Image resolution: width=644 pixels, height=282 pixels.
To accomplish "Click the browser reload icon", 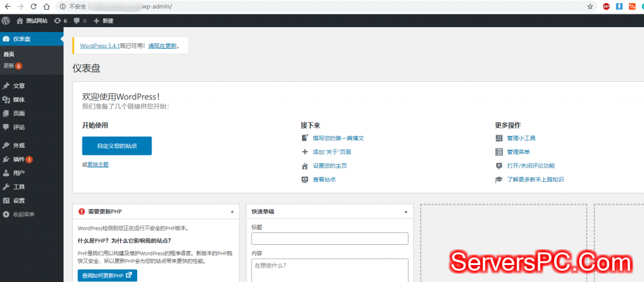I will coord(32,6).
